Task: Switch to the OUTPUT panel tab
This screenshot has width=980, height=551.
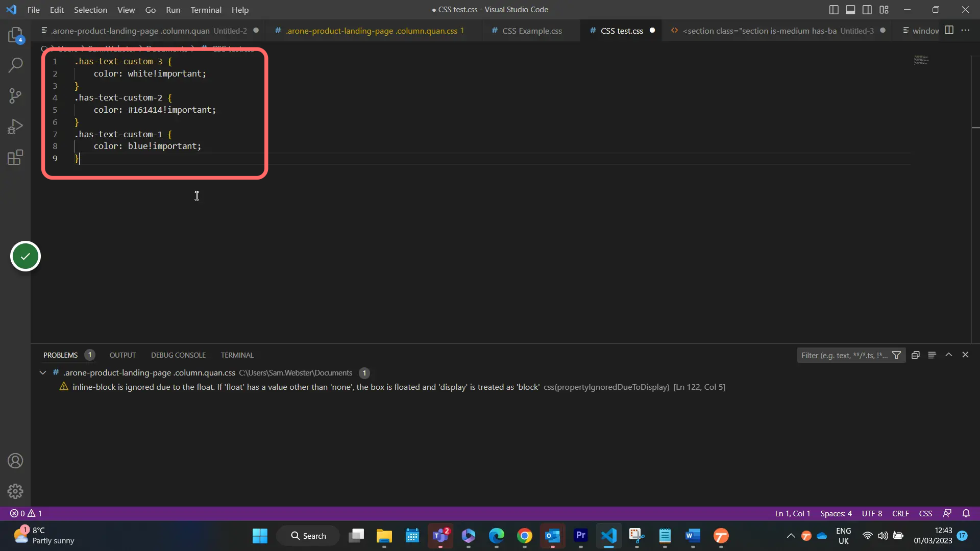Action: point(122,355)
